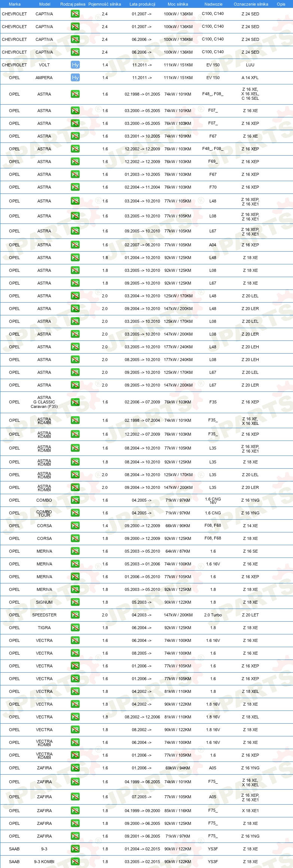Click the petrol icon in the SAAB 9-3 KOMBI row
The height and width of the screenshot is (868, 293).
tap(75, 862)
